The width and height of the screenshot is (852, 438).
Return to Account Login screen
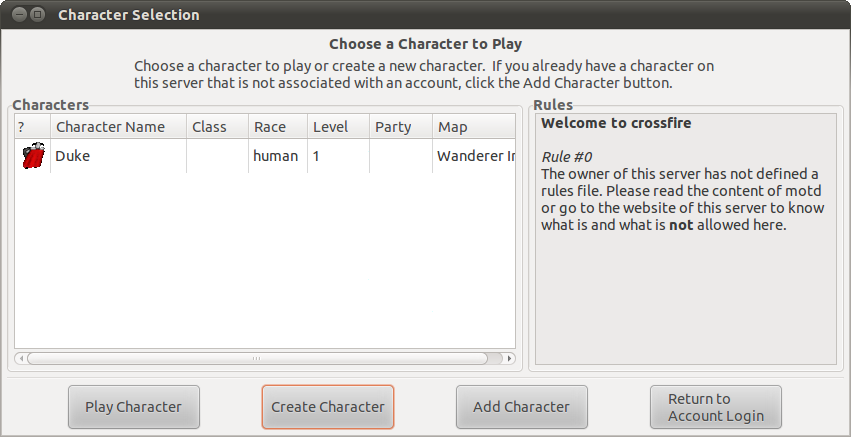click(x=715, y=407)
